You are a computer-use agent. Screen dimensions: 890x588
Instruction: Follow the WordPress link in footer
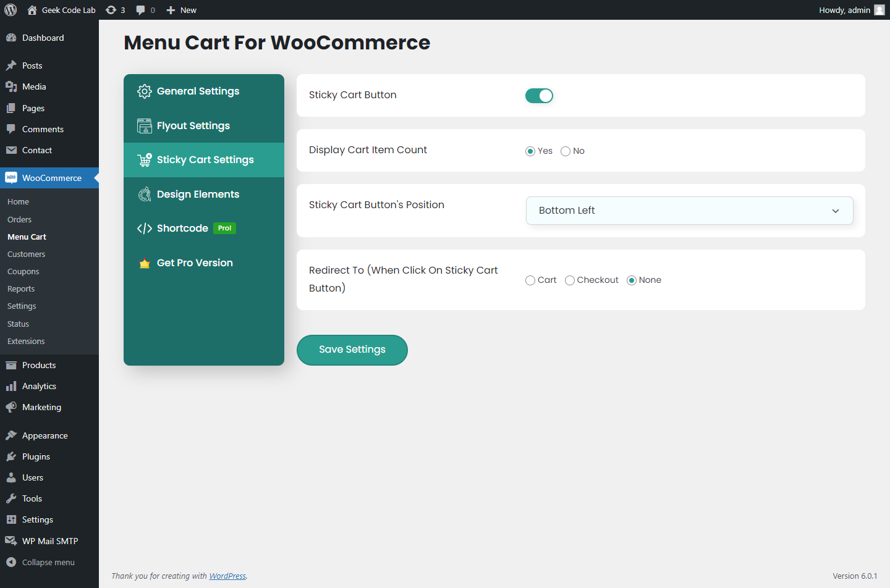pyautogui.click(x=227, y=576)
